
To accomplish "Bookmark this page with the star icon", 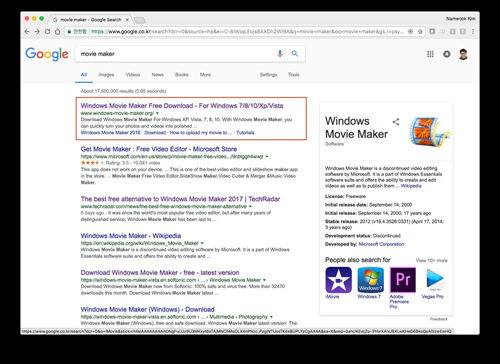I will point(420,32).
